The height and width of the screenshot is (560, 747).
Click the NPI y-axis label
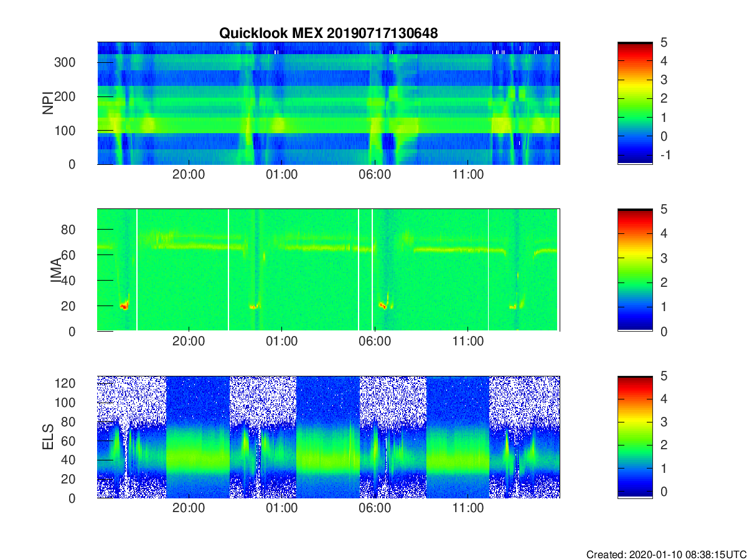click(48, 103)
